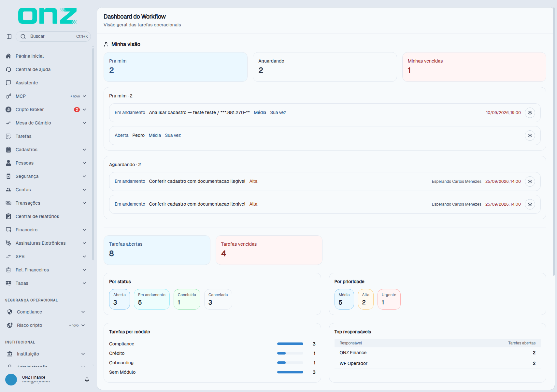
Task: Click the Página inicial home icon
Action: pyautogui.click(x=8, y=56)
